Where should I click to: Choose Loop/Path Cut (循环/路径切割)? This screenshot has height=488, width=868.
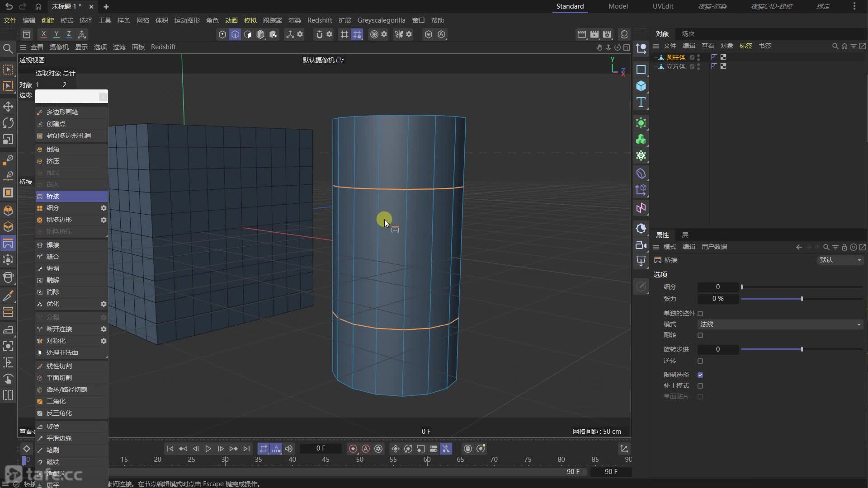[71, 389]
